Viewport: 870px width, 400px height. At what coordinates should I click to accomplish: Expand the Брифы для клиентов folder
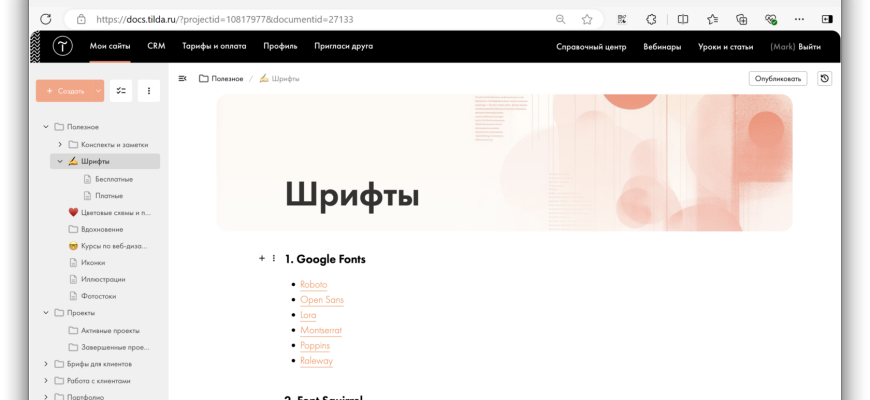pyautogui.click(x=46, y=364)
